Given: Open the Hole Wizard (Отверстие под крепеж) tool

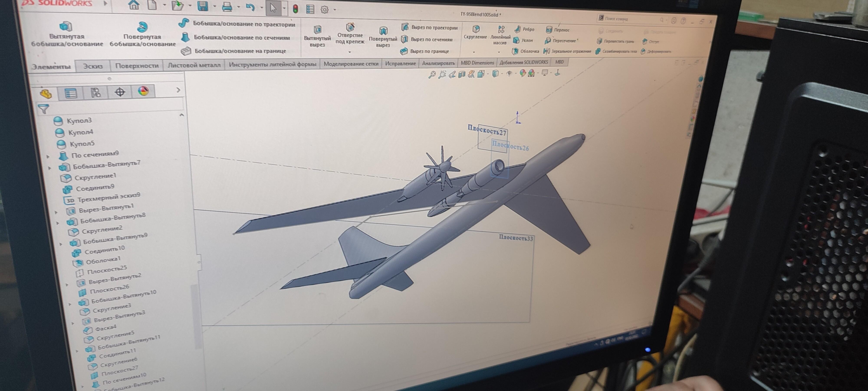Looking at the screenshot, I should pos(350,27).
